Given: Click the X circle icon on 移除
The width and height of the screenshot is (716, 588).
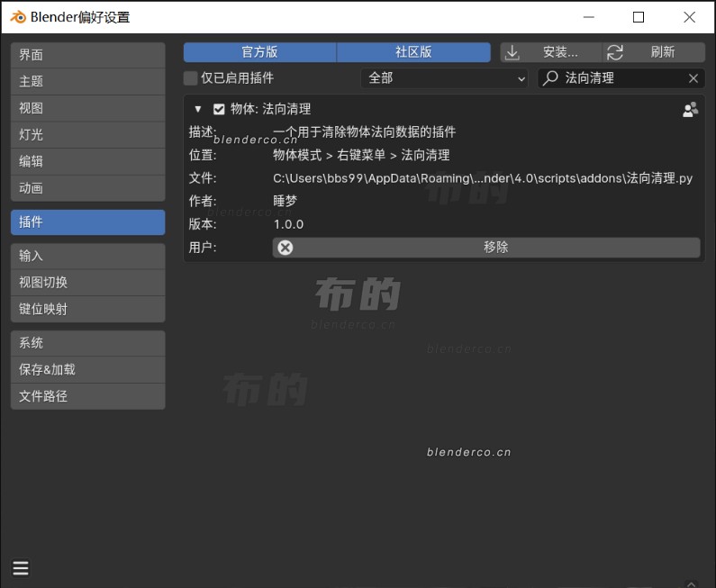Looking at the screenshot, I should pyautogui.click(x=285, y=248).
